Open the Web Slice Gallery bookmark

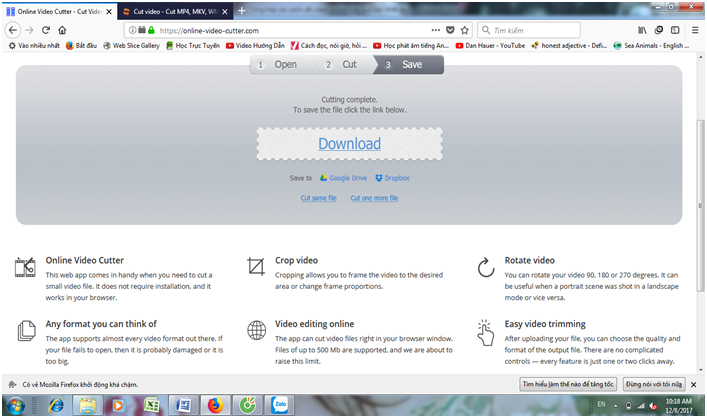click(x=130, y=45)
